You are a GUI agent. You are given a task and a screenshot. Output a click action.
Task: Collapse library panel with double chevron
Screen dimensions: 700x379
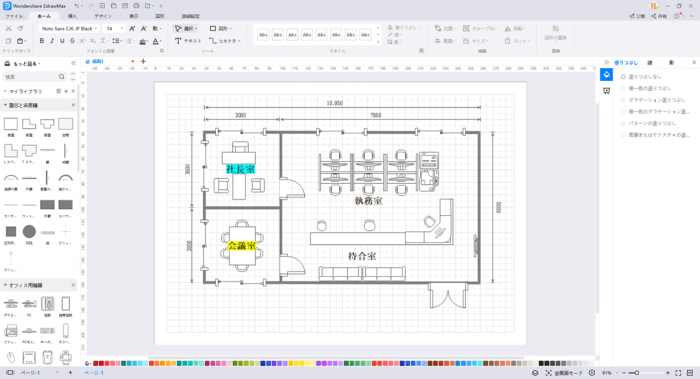[74, 63]
